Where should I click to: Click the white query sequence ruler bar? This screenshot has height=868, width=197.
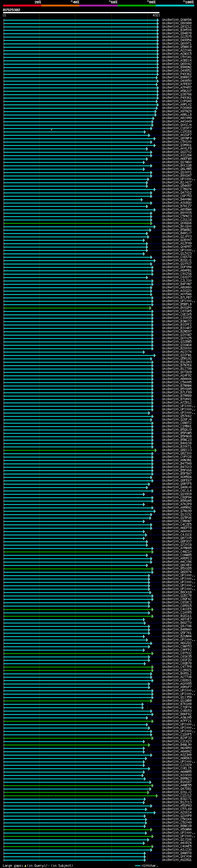tap(81, 12)
